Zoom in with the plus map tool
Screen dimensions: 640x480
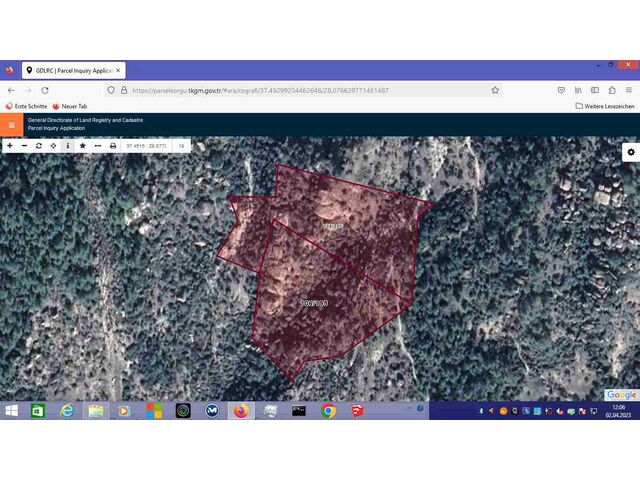coord(10,146)
